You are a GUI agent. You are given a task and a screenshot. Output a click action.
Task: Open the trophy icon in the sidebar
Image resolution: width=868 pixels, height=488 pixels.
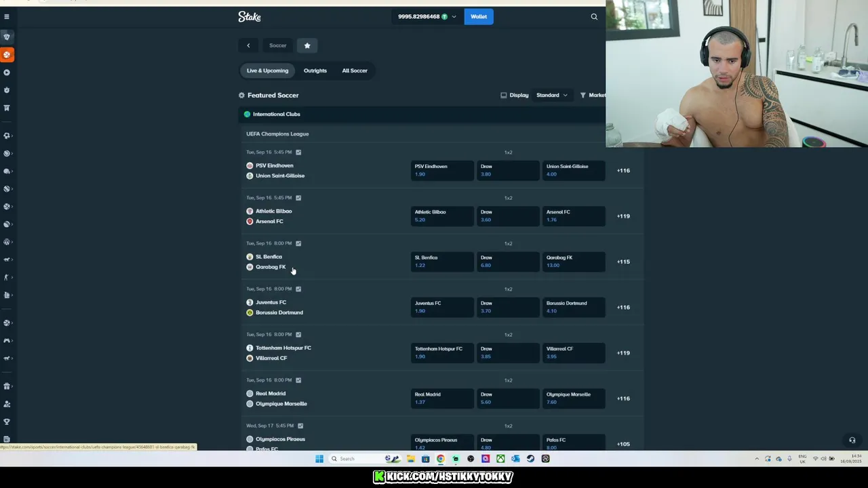7,422
